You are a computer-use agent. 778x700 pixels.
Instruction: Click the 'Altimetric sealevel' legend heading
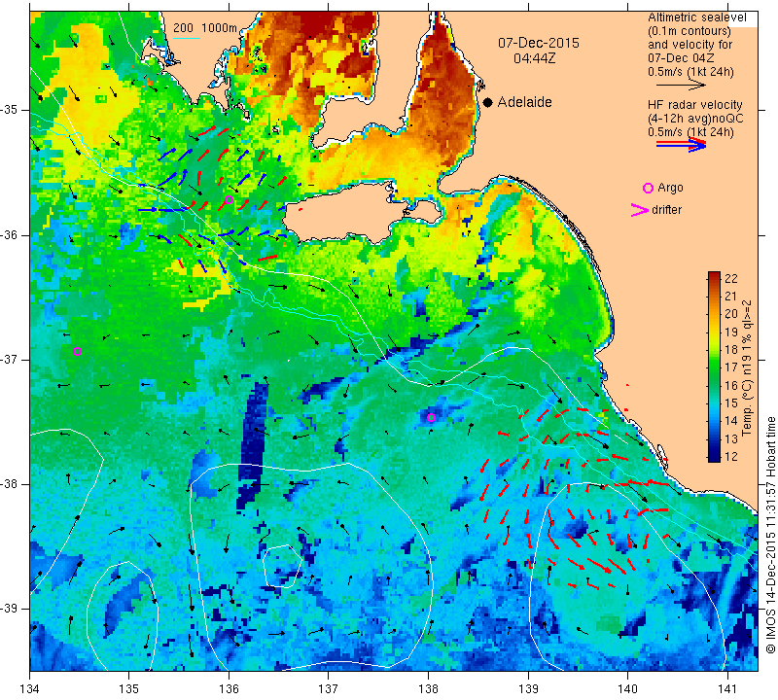pyautogui.click(x=696, y=17)
